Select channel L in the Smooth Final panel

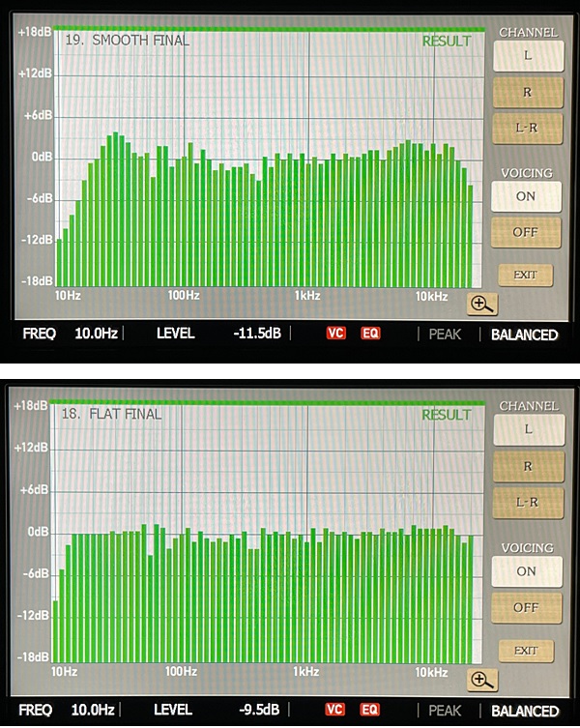[x=527, y=55]
